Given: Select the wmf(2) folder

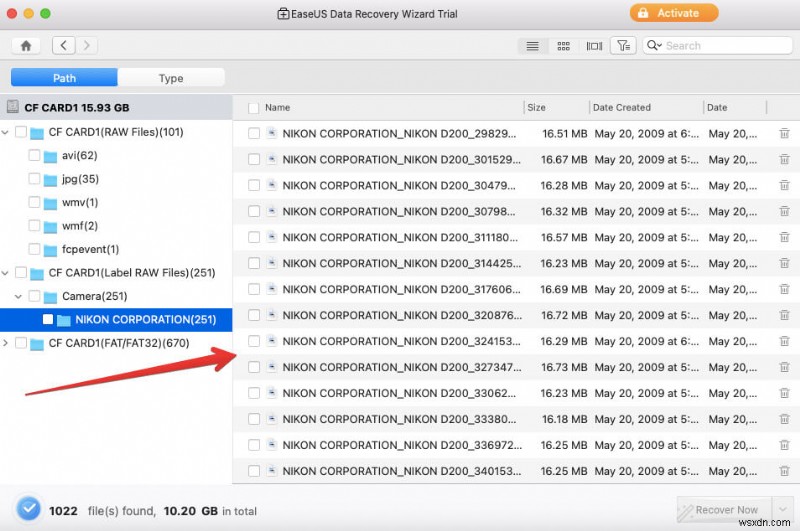Looking at the screenshot, I should 80,226.
